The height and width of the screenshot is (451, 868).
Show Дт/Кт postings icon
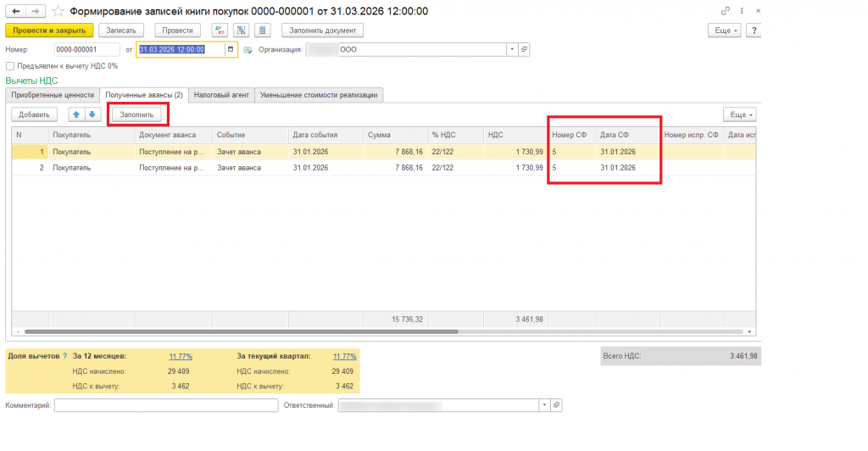pos(220,31)
